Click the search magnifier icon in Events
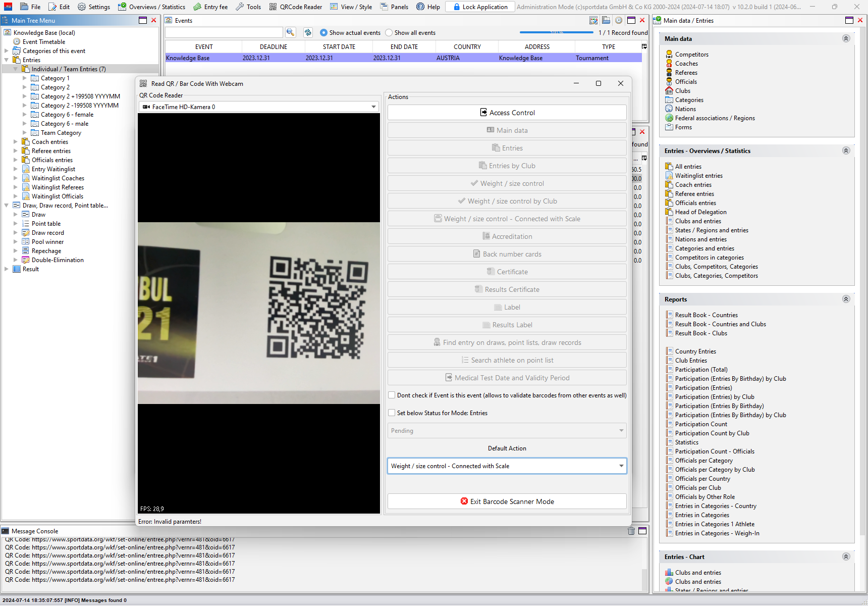 coord(290,32)
